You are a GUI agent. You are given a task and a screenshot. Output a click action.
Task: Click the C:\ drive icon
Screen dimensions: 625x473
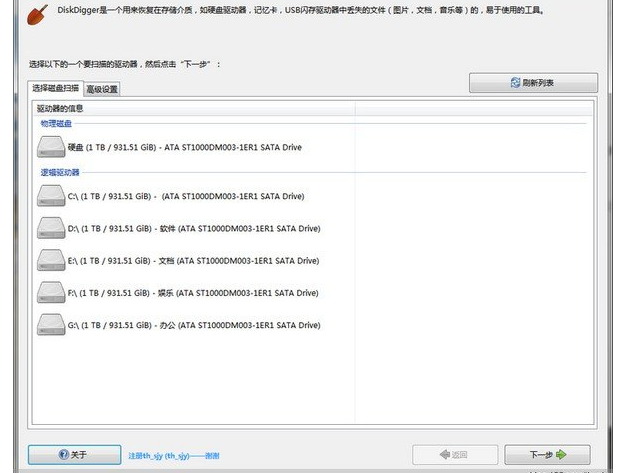tap(51, 196)
